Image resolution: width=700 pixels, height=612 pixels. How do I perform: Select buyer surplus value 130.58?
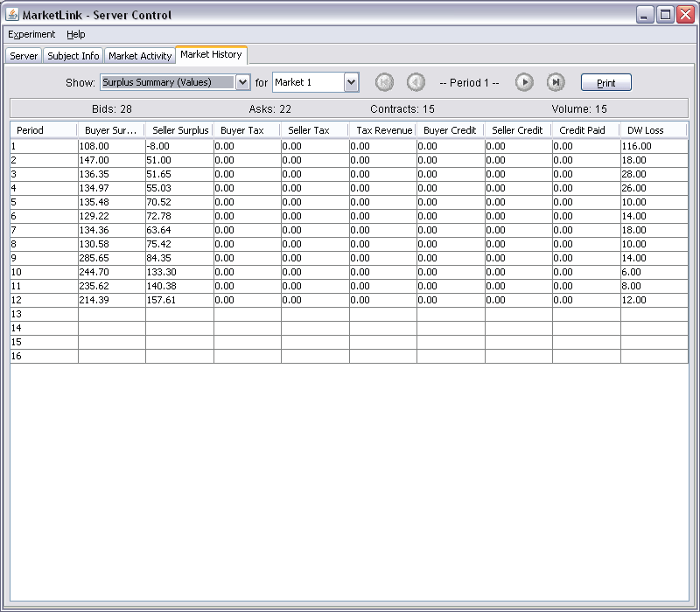[112, 244]
